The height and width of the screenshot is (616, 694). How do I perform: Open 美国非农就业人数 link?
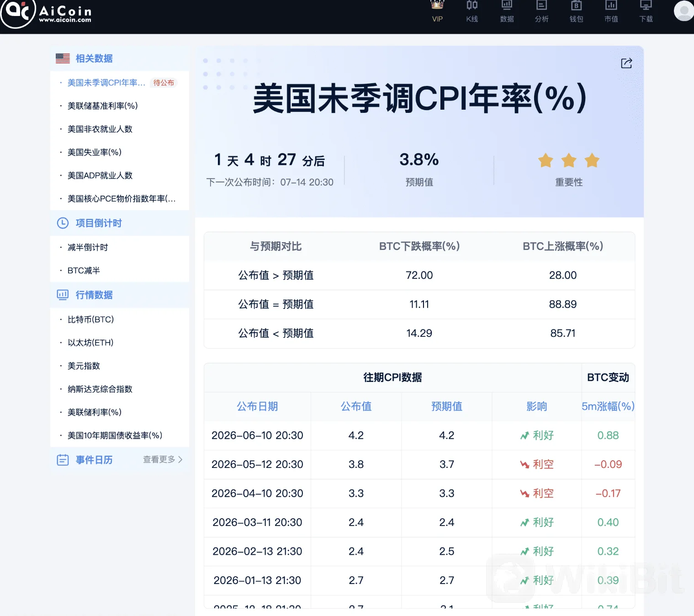100,129
